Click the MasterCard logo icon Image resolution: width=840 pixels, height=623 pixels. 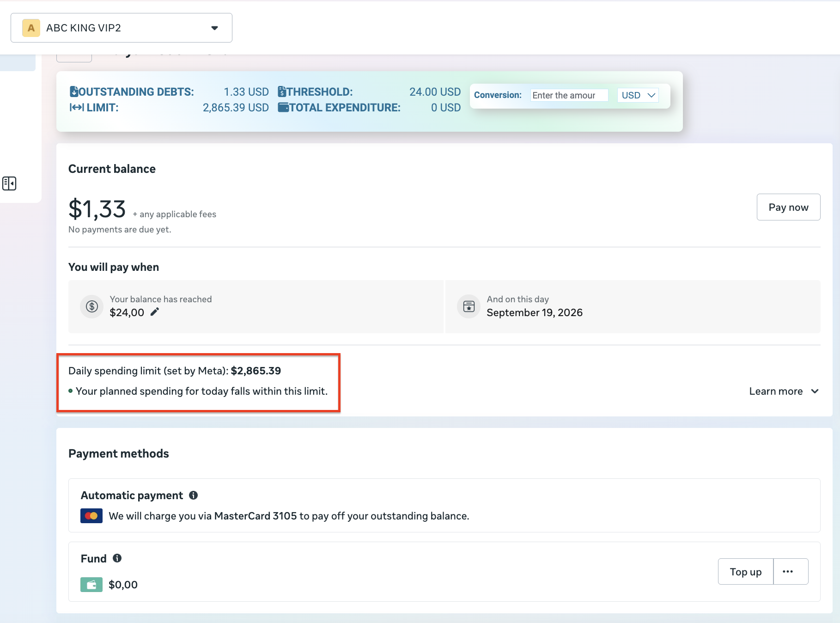tap(91, 516)
